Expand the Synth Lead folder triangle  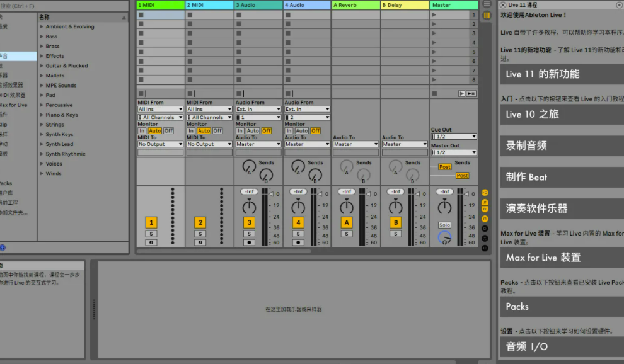42,144
